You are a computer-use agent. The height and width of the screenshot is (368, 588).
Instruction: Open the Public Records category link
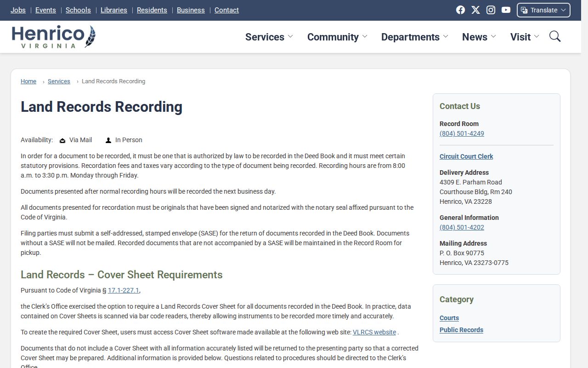coord(461,330)
